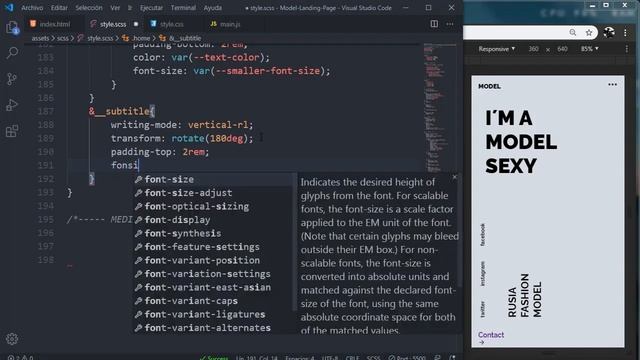Select the font-feature-settings suggestion
Image resolution: width=640 pixels, height=360 pixels.
213,247
